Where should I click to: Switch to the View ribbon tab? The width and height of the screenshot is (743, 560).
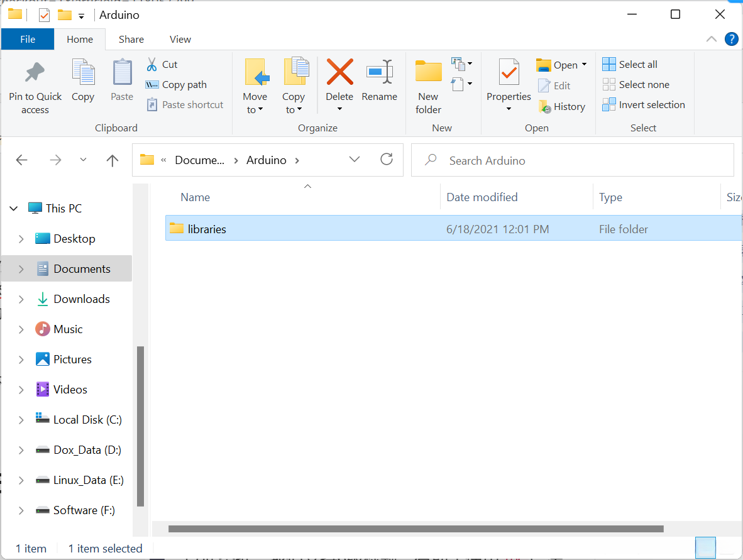click(180, 39)
